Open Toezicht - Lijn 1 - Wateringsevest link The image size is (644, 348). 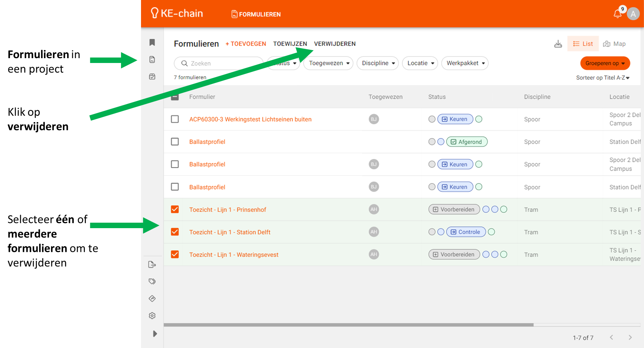point(234,254)
